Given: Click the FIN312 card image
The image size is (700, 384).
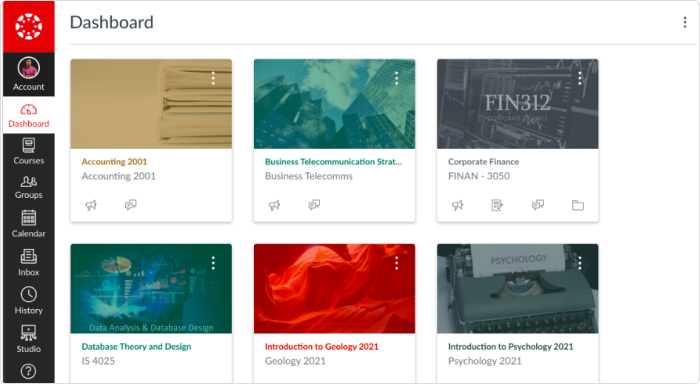Looking at the screenshot, I should [x=517, y=104].
